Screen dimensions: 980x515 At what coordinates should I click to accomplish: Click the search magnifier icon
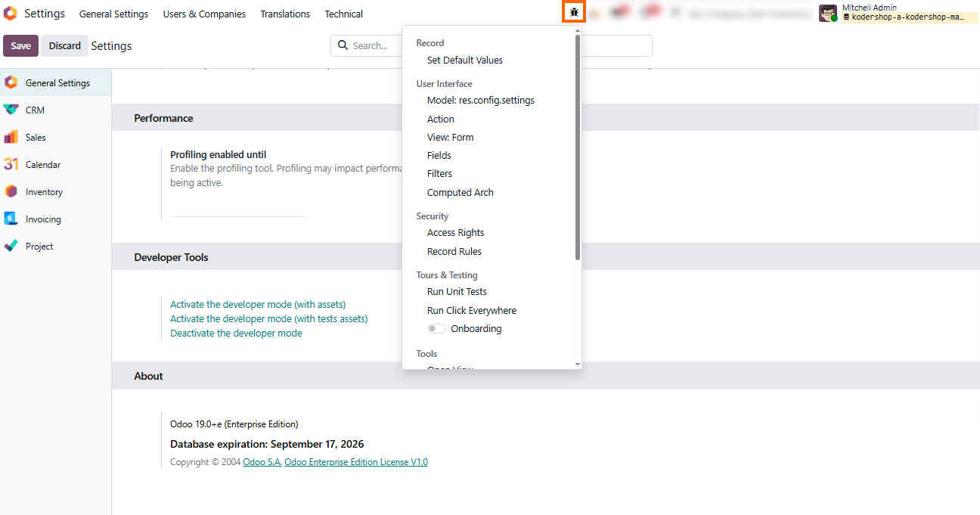pyautogui.click(x=343, y=45)
